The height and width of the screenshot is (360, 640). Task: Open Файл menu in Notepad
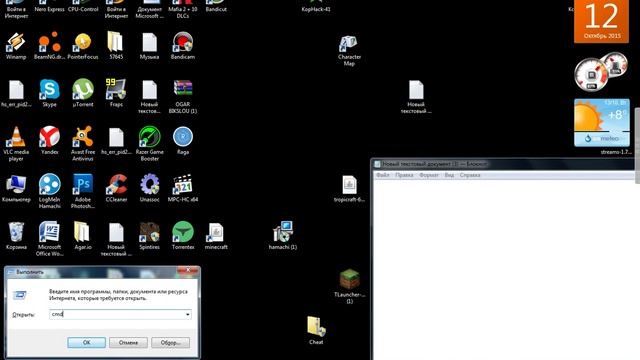coord(382,175)
